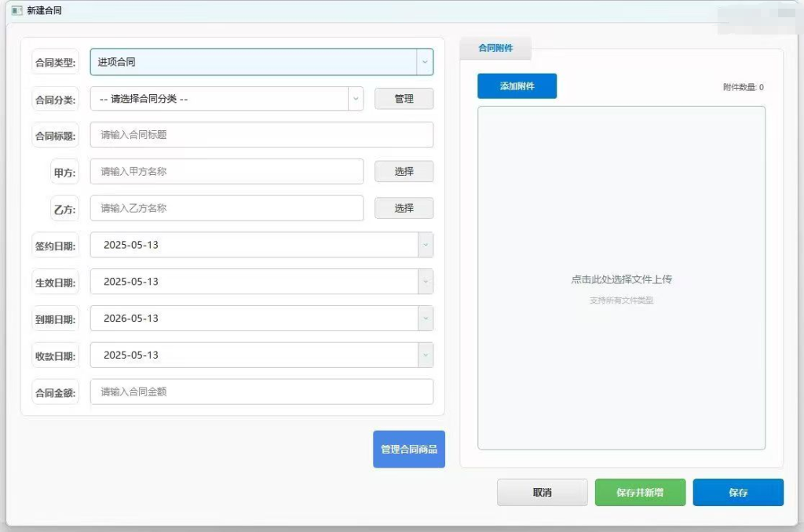This screenshot has width=804, height=532.
Task: Click the 管理合同商品 button
Action: [408, 450]
